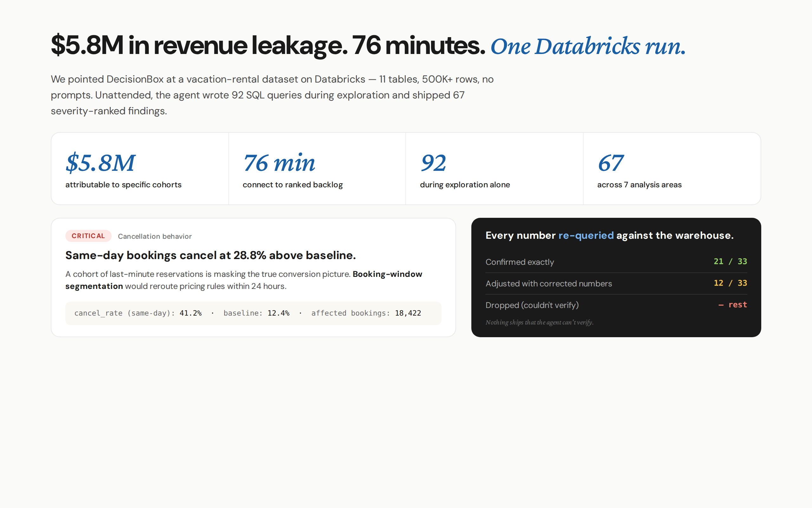This screenshot has width=812, height=508.
Task: Select the '67' stat value
Action: (x=610, y=163)
